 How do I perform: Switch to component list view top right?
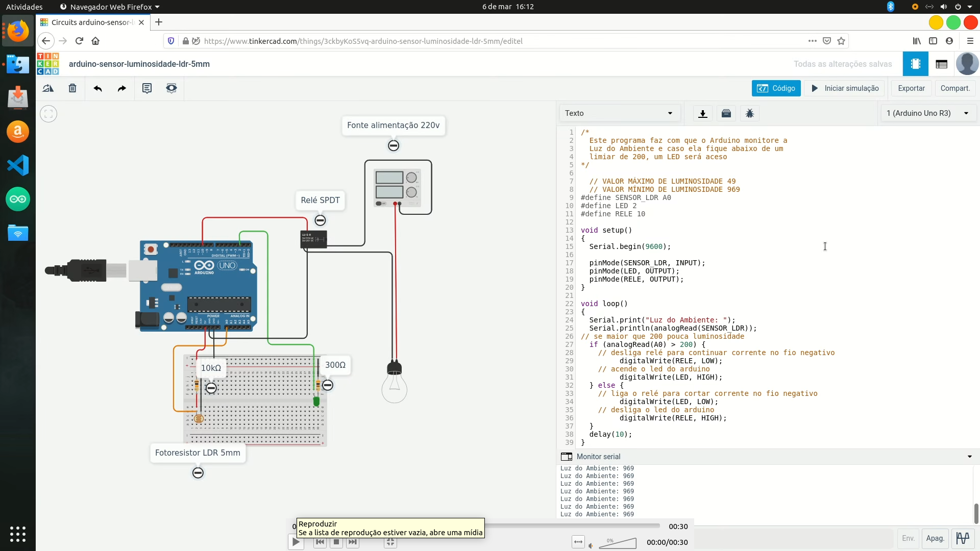click(x=942, y=64)
